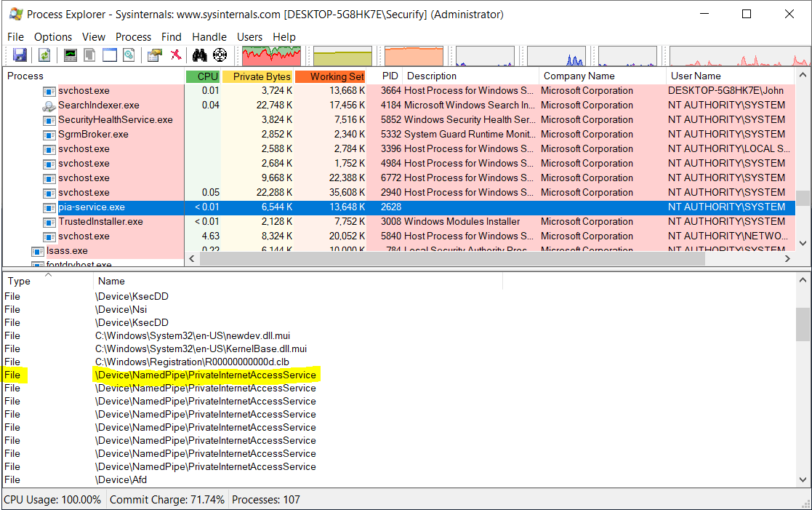Click the Windows Modules Installer description cell
This screenshot has height=510, width=812.
coord(462,222)
